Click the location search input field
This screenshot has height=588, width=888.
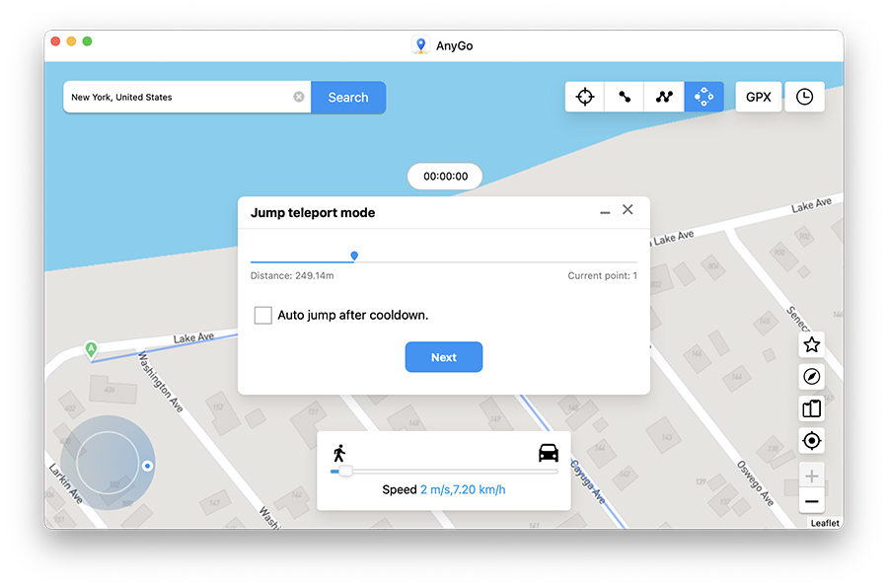point(178,98)
